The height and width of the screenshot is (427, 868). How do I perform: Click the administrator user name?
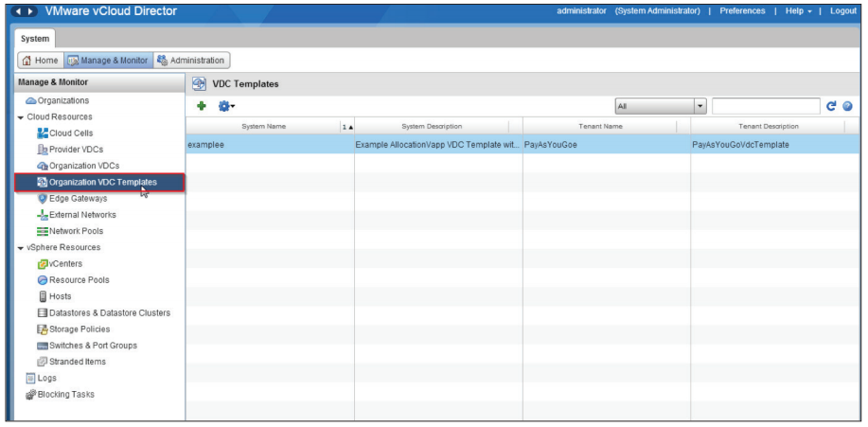click(x=582, y=11)
